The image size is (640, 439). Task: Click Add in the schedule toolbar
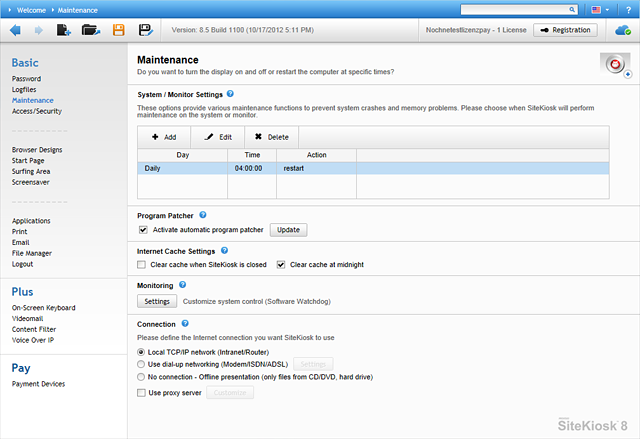coord(164,136)
